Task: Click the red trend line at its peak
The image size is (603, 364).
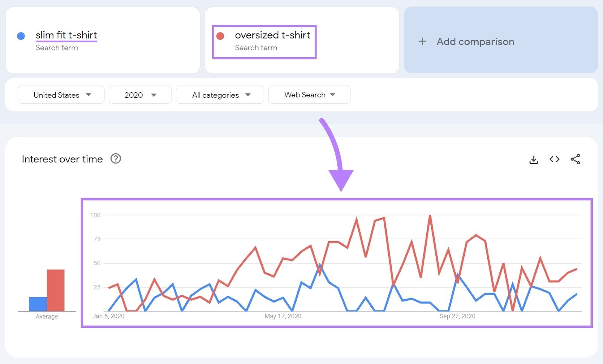Action: pos(430,216)
